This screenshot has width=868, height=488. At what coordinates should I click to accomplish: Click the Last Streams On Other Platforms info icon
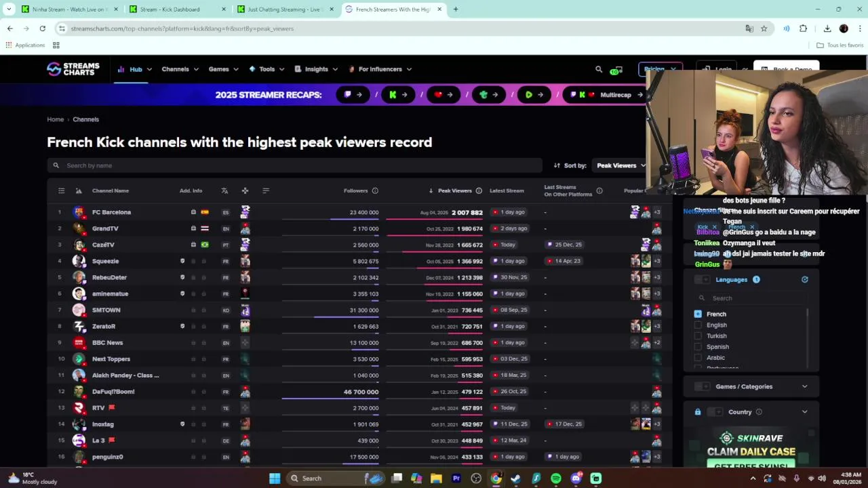point(599,190)
